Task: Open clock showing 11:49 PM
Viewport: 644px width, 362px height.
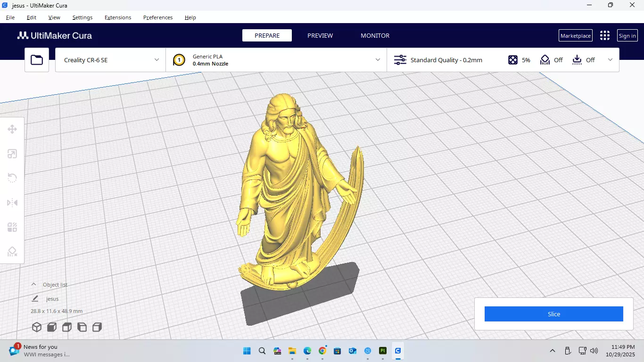Action: 620,351
